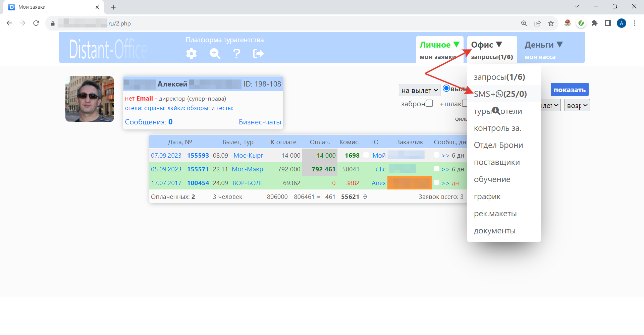Open request number 100454
Viewport: 644px width, 335px height.
click(198, 183)
